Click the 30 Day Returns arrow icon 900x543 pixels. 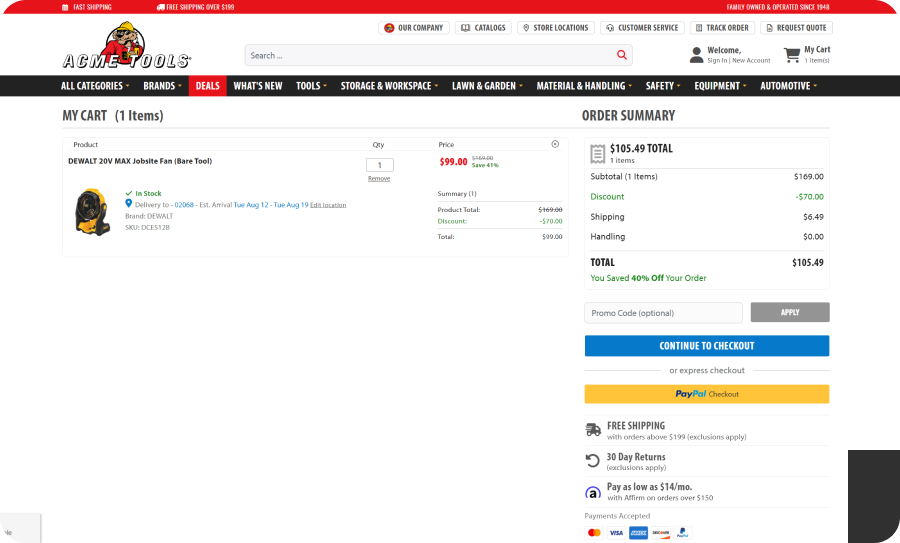pyautogui.click(x=592, y=460)
